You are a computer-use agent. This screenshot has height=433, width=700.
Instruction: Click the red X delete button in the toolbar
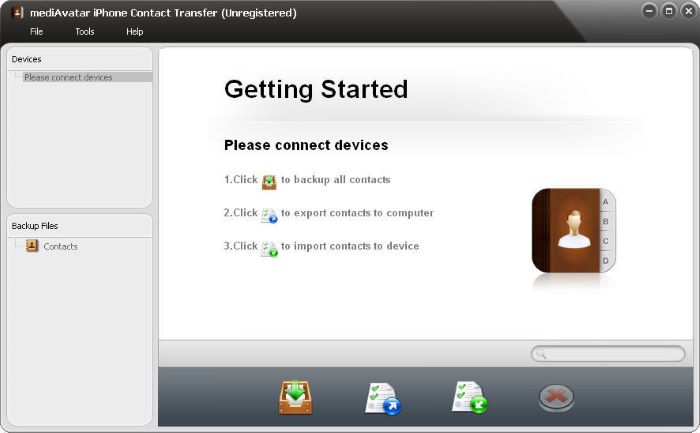[x=556, y=398]
